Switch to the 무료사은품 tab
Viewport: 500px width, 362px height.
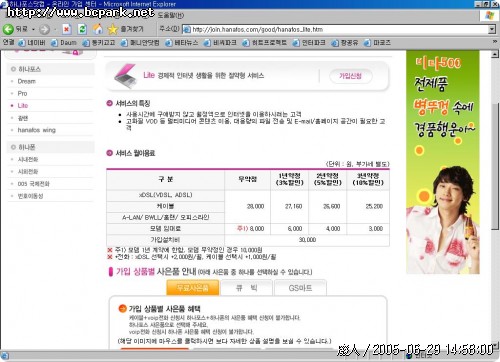coord(193,288)
